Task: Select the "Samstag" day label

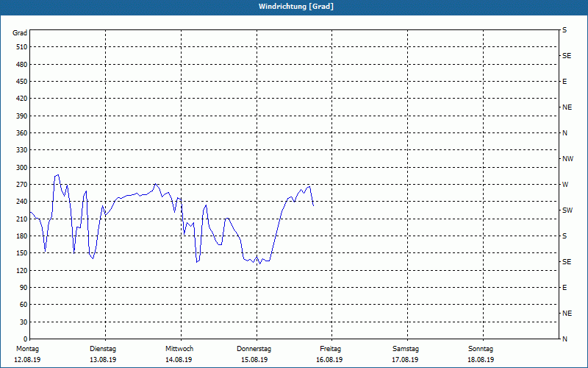Action: (406, 349)
